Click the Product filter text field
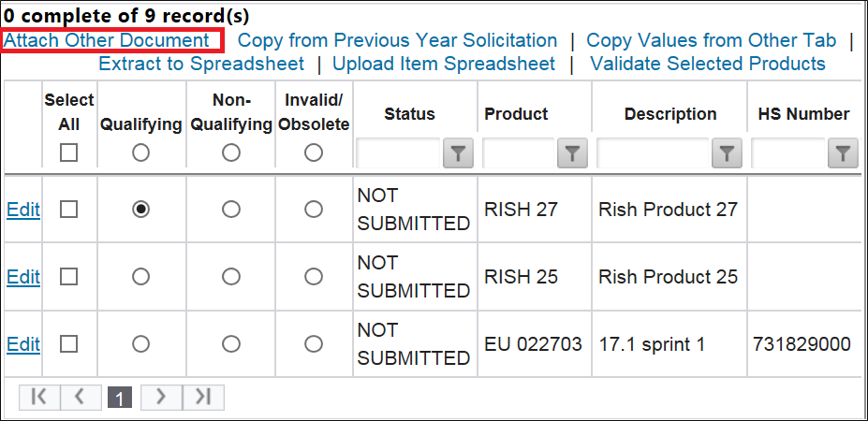Image resolution: width=868 pixels, height=421 pixels. [518, 153]
